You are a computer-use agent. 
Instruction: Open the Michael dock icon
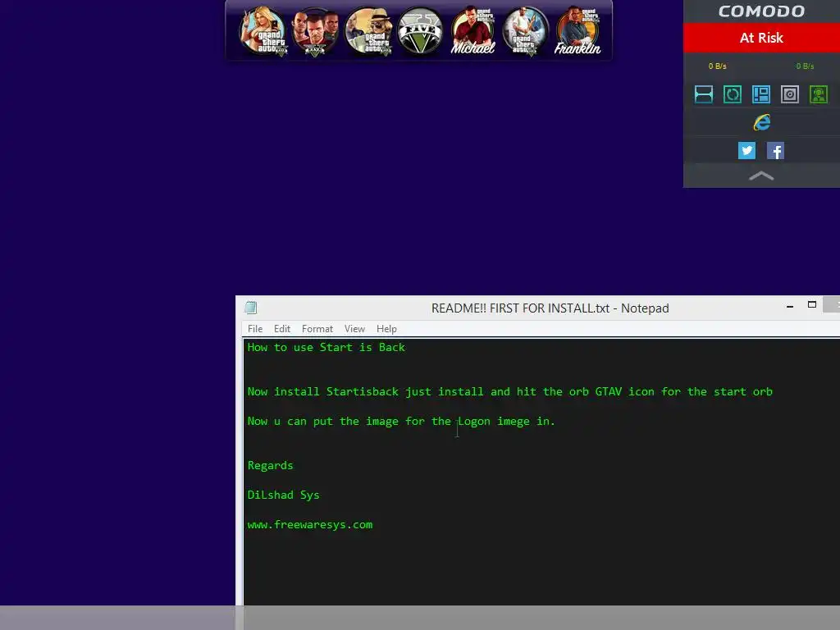[x=472, y=31]
